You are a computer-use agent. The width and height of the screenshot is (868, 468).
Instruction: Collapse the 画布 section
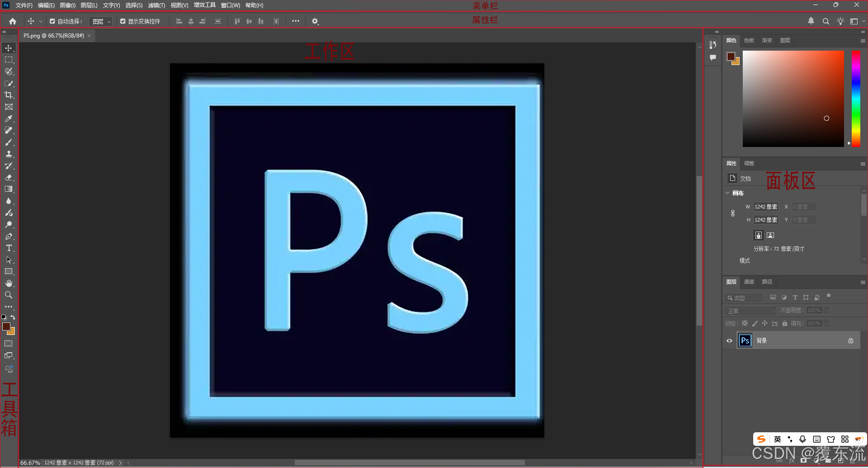coord(727,193)
